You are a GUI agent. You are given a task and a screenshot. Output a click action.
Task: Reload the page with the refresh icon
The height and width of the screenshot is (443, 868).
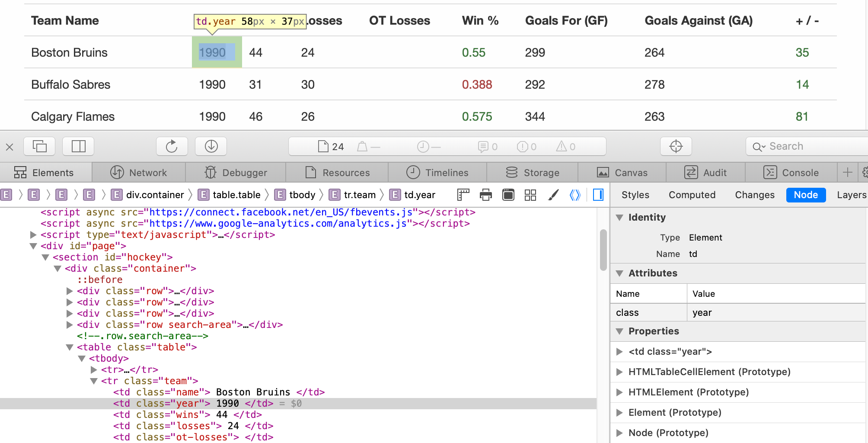point(172,146)
